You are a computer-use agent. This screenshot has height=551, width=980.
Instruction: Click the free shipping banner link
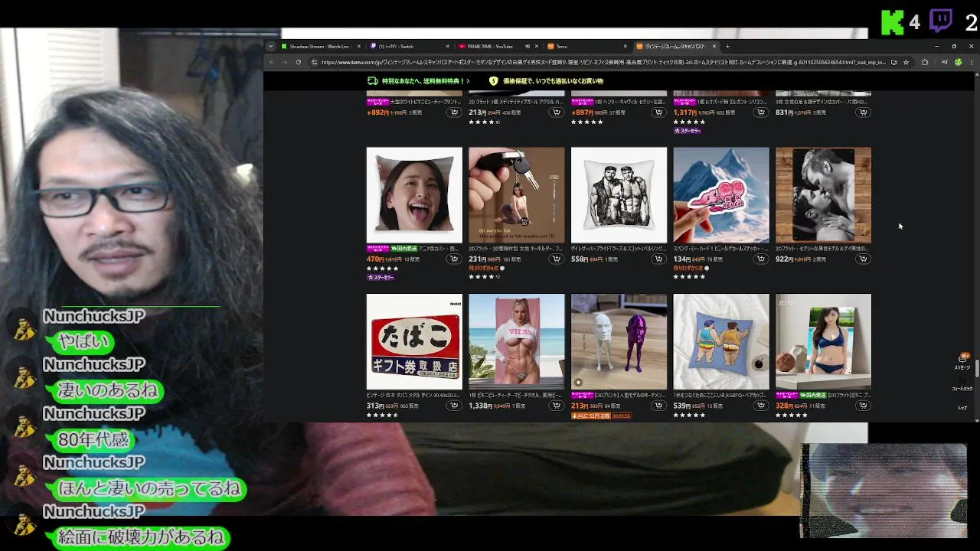(x=417, y=81)
